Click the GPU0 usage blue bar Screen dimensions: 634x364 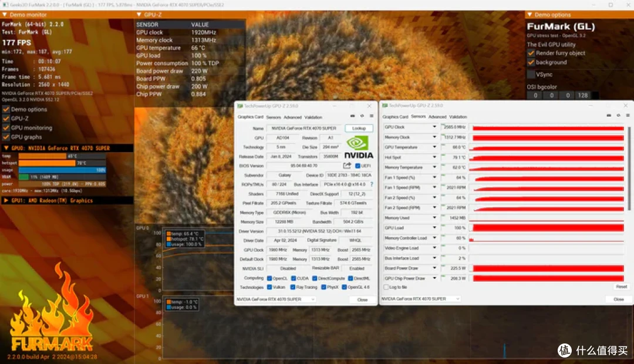[62, 170]
